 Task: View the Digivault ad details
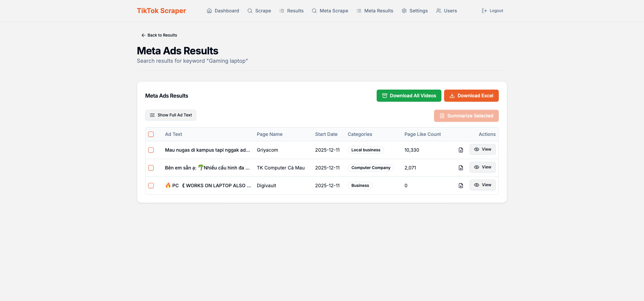482,185
